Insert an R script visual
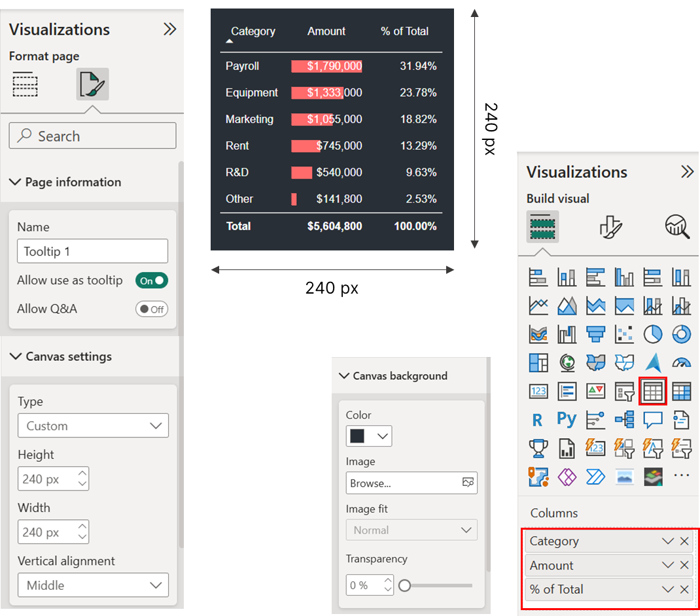The width and height of the screenshot is (700, 616). 538,420
